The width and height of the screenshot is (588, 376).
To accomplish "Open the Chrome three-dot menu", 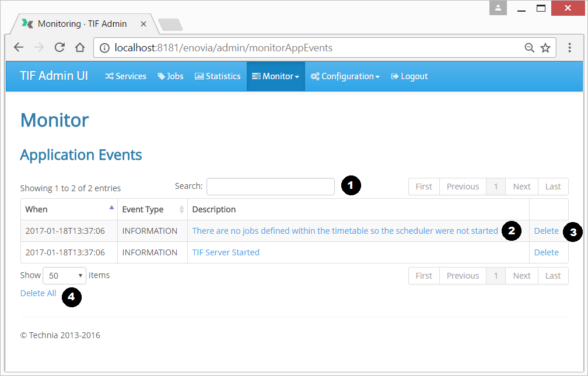I will click(570, 48).
